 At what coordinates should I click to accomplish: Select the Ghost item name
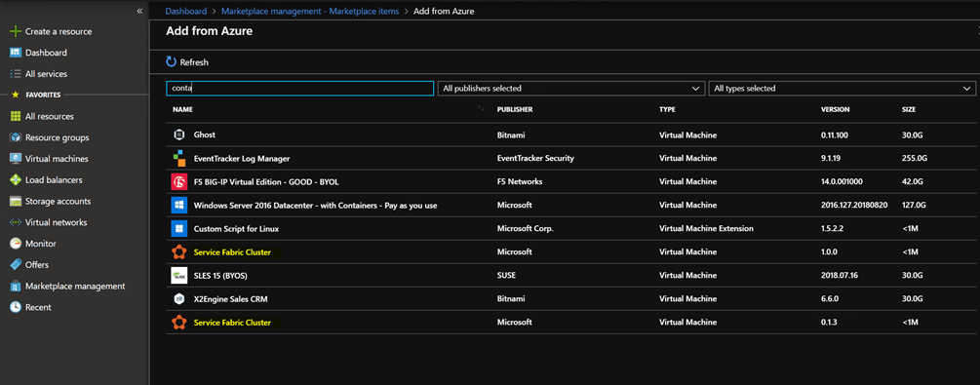[x=205, y=135]
